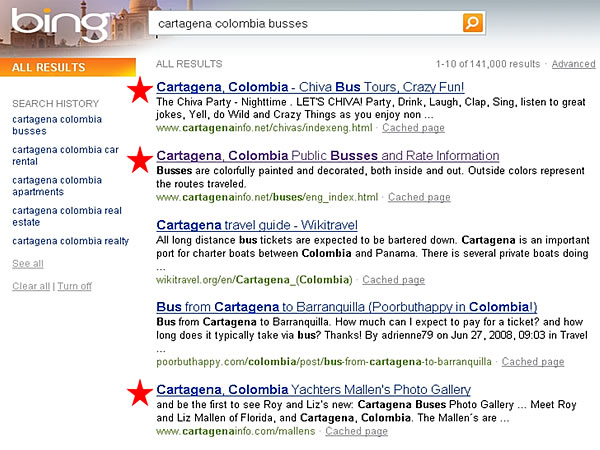The height and width of the screenshot is (450, 600).
Task: Select the ALL RESULTS tab in sidebar
Action: point(49,68)
